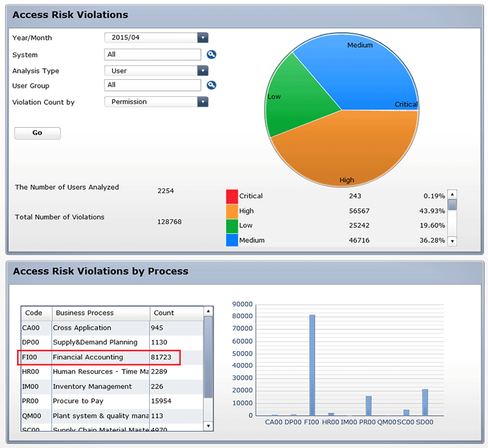This screenshot has height=448, width=488.
Task: Click the Count column header
Action: [164, 313]
